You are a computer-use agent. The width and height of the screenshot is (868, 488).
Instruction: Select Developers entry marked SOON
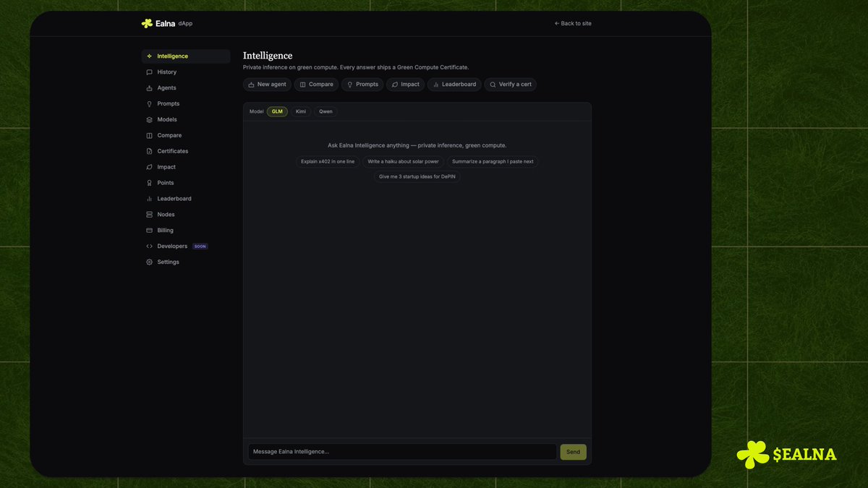[x=186, y=247]
